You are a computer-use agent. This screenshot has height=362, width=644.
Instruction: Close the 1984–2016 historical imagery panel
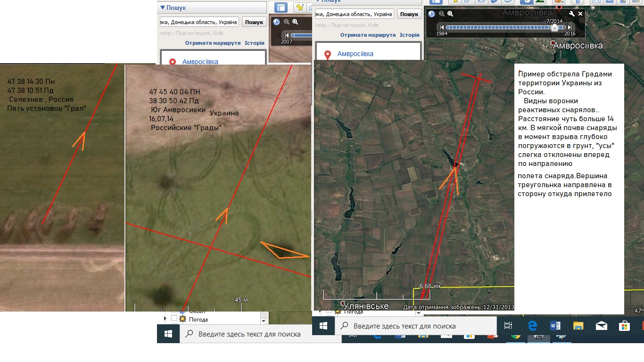[580, 14]
